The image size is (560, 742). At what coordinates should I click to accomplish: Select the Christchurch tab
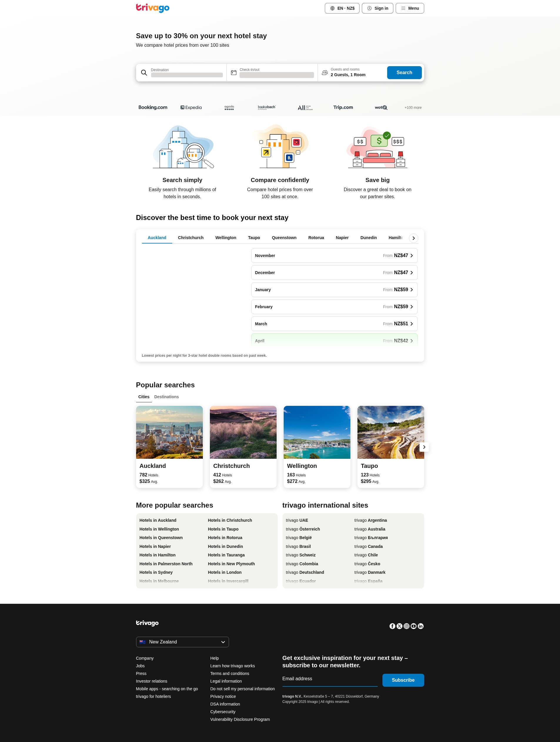point(191,238)
